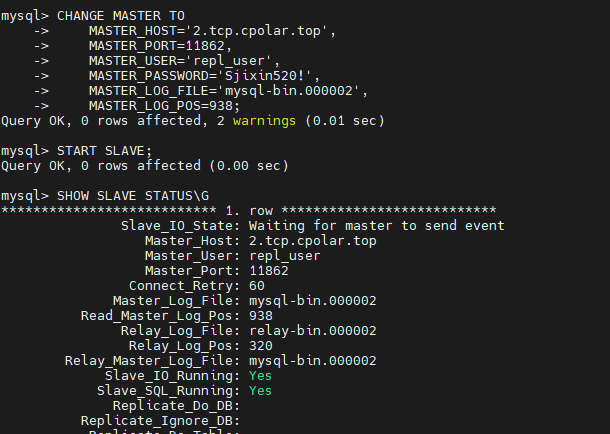
Task: Click the green Yes beside Slave_SQL_Running
Action: (260, 390)
